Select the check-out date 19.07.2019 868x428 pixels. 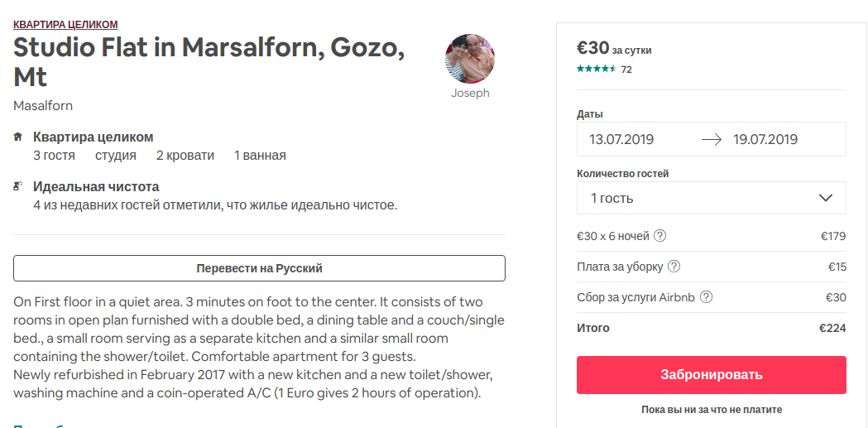click(765, 139)
